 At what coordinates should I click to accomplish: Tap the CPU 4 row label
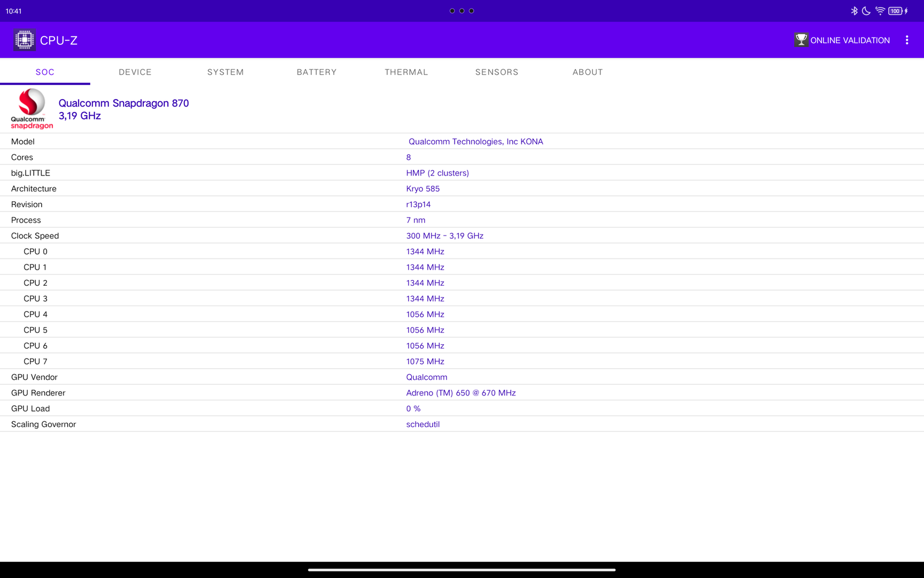35,314
